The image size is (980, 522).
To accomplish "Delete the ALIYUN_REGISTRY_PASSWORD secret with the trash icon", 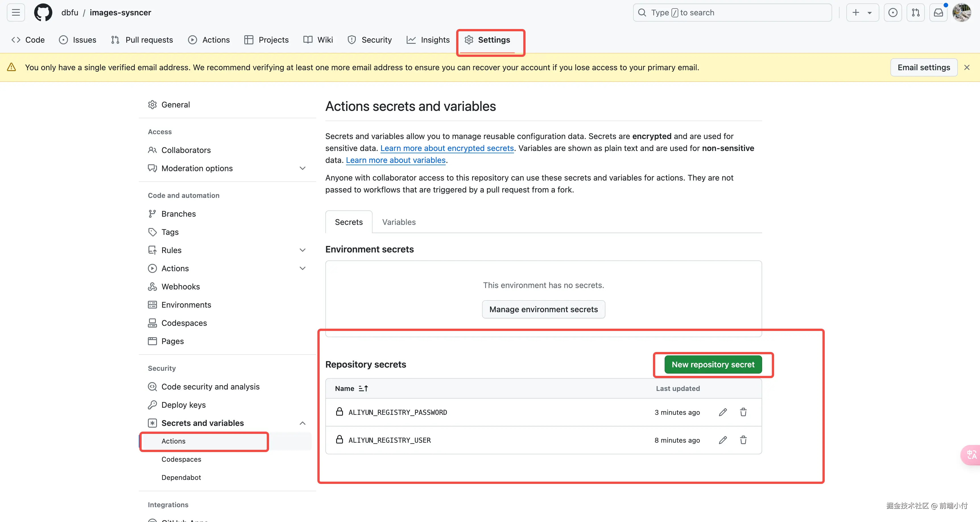I will click(x=743, y=412).
